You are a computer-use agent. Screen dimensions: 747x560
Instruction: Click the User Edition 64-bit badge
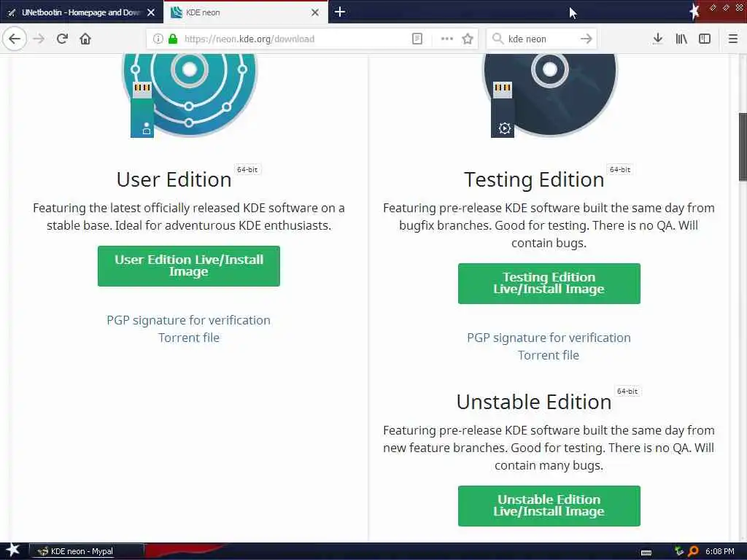(247, 169)
